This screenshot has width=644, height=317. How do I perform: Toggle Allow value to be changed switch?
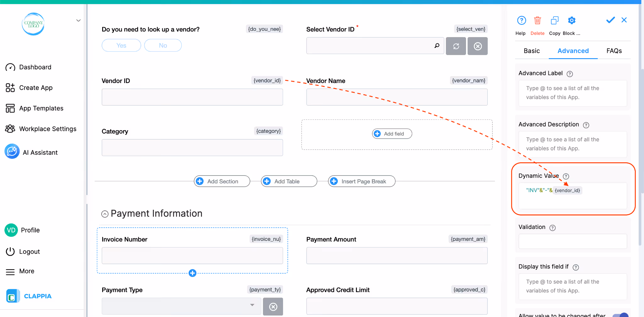620,315
